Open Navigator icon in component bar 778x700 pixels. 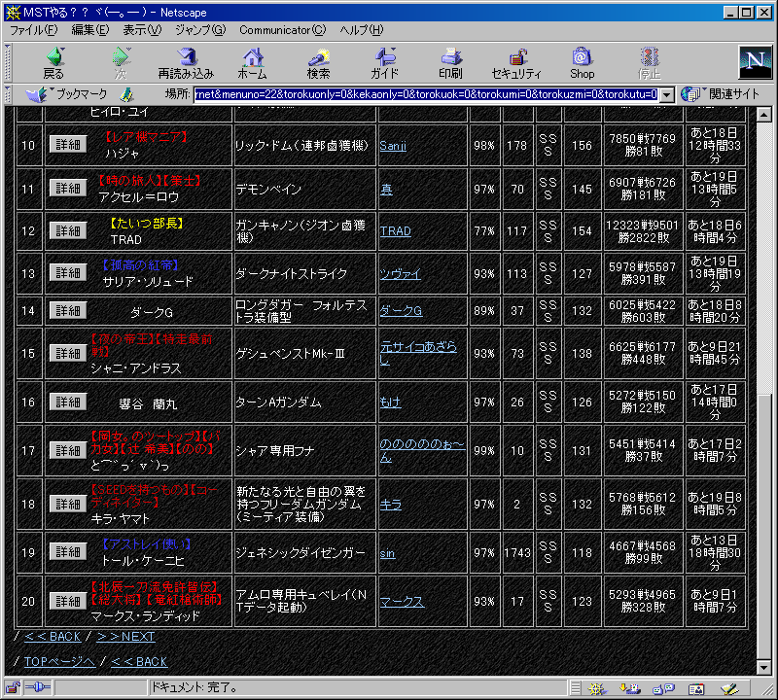pos(597,688)
